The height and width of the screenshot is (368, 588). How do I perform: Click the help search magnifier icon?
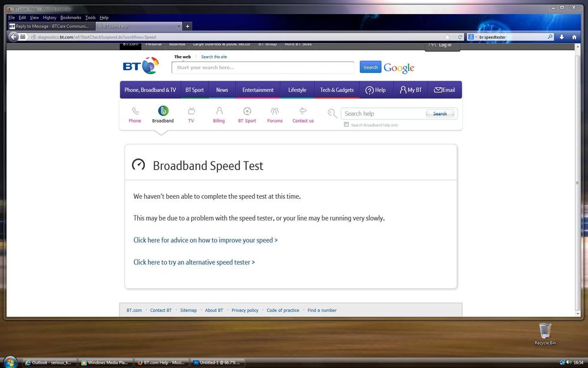tap(332, 113)
